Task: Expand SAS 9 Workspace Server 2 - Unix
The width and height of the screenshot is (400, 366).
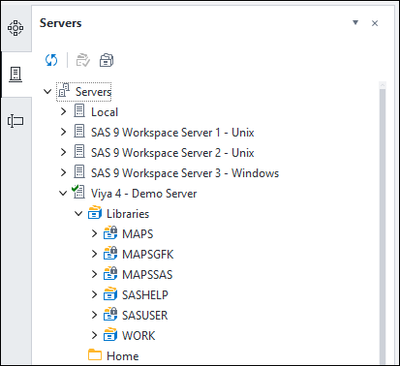Action: (x=63, y=152)
